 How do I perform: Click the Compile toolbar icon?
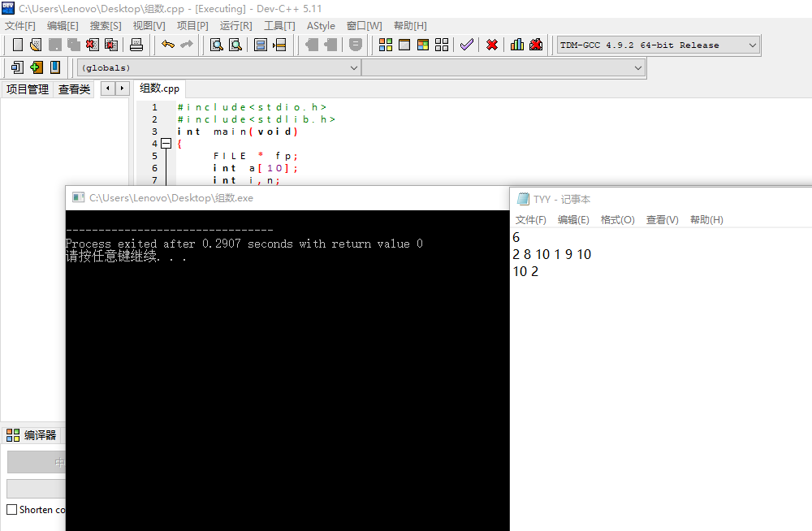[386, 45]
